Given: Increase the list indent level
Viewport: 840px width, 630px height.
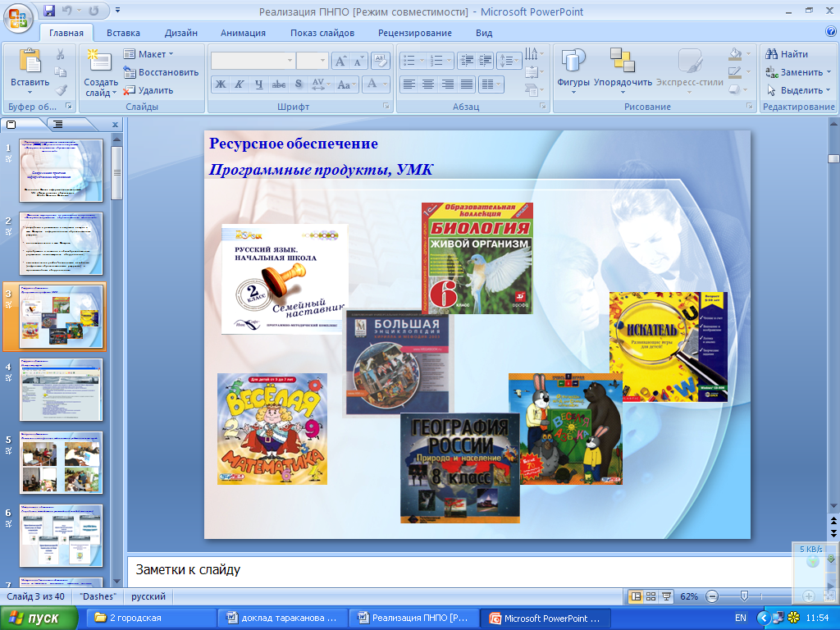Looking at the screenshot, I should point(485,61).
